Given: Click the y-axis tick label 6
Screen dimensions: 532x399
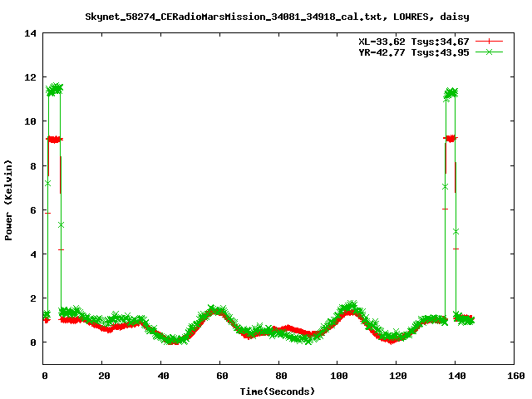Looking at the screenshot, I should (x=33, y=210).
